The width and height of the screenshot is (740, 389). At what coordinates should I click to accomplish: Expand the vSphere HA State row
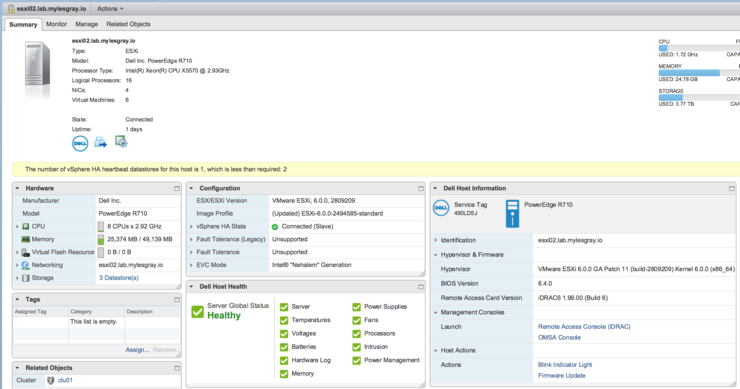click(x=191, y=227)
